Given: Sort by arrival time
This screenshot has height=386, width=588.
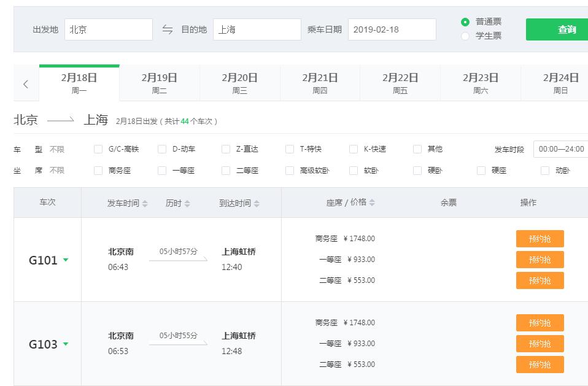Looking at the screenshot, I should tap(239, 203).
